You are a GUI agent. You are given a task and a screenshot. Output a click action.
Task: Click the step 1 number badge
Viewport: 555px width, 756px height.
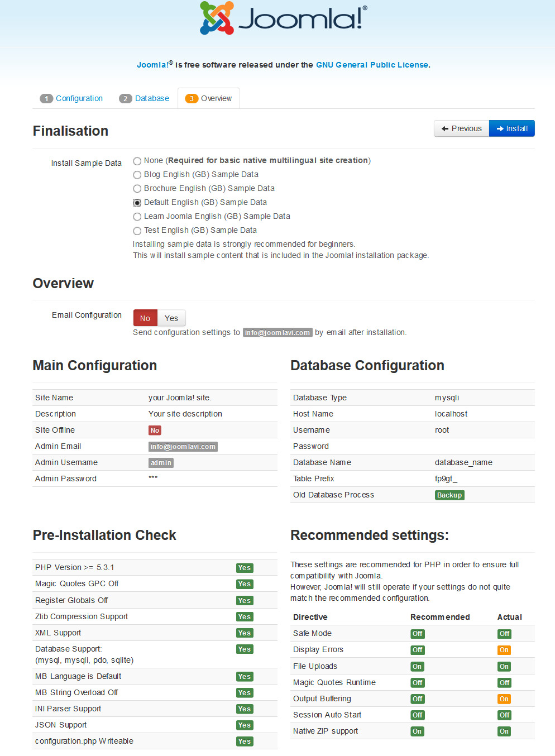click(x=46, y=98)
